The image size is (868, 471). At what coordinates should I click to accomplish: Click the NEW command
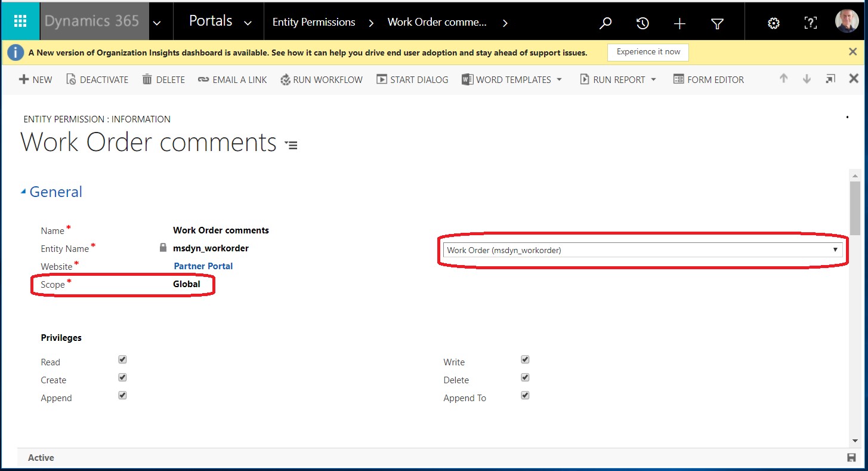(x=36, y=79)
